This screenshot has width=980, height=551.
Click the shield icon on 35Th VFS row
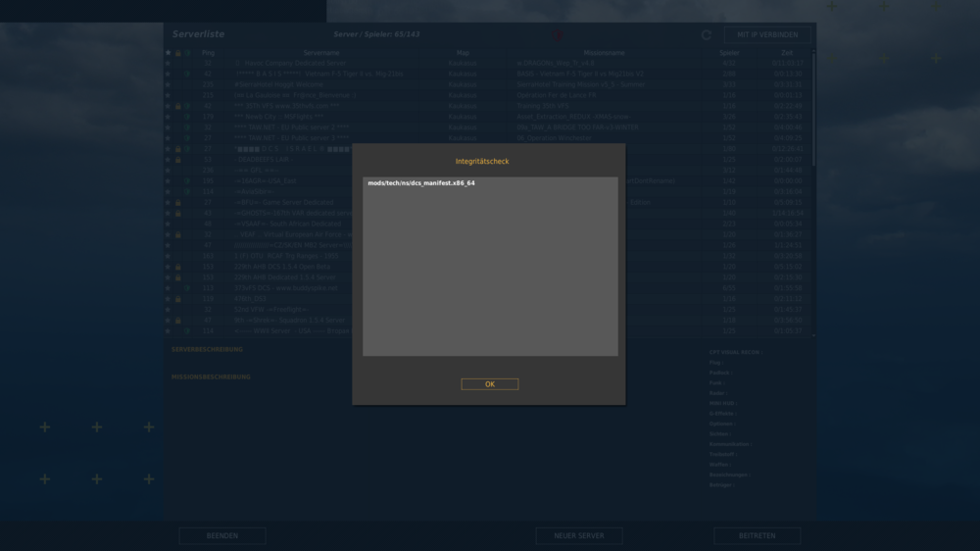tap(187, 106)
